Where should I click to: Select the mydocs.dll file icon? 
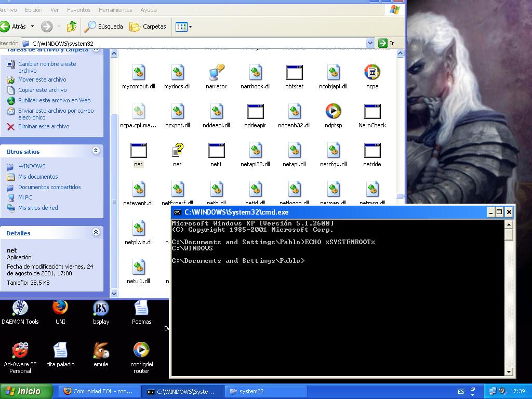click(x=178, y=72)
